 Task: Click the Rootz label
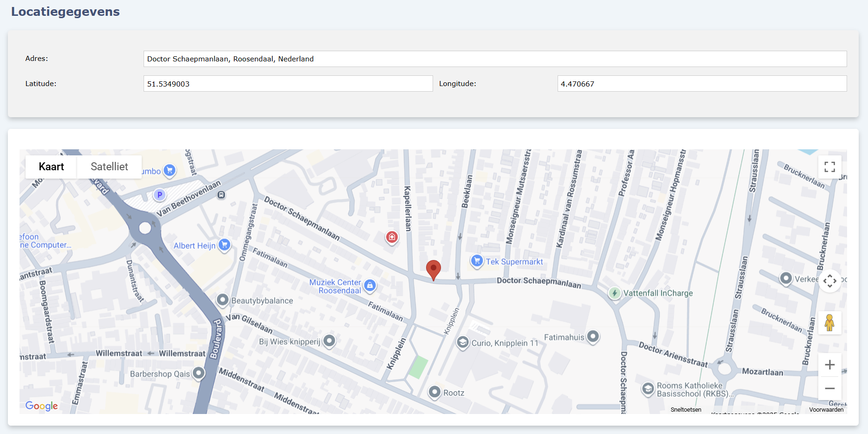point(454,393)
